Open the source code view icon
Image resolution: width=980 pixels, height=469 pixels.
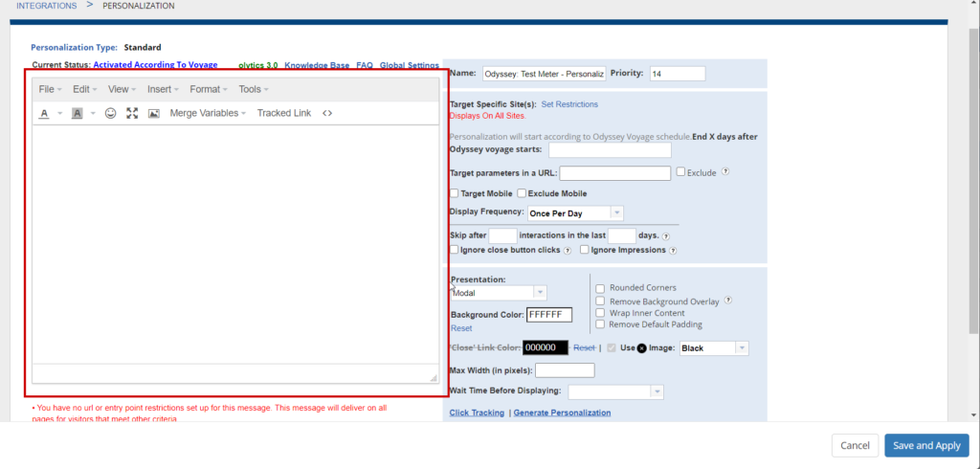[327, 113]
